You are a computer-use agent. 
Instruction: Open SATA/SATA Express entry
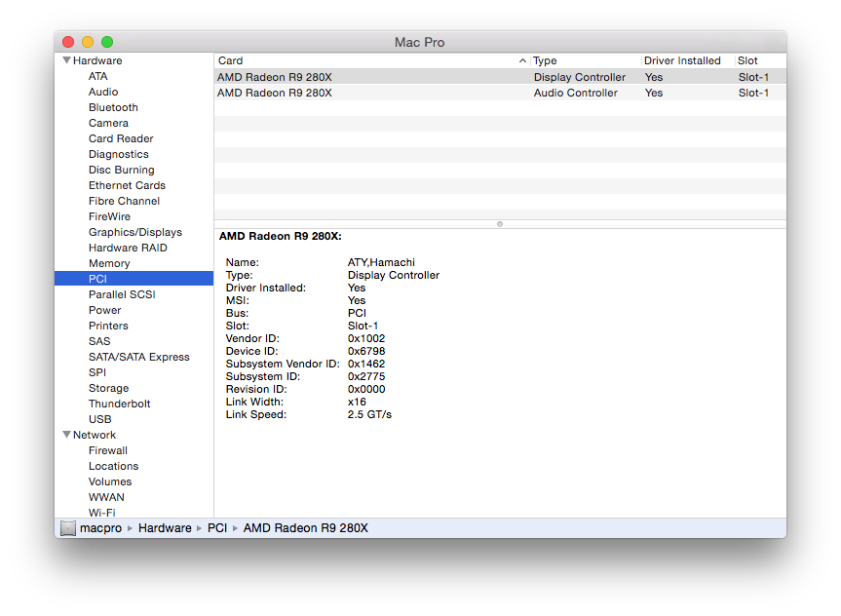coord(139,357)
